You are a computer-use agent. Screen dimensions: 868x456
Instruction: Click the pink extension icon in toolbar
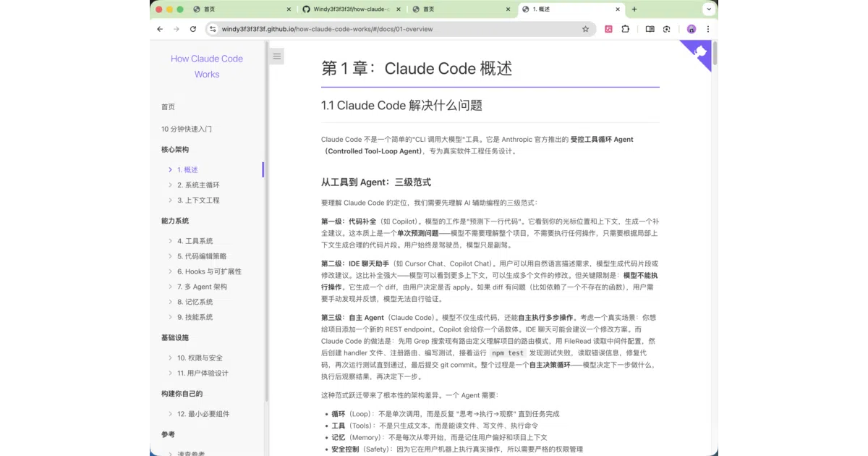click(x=609, y=29)
